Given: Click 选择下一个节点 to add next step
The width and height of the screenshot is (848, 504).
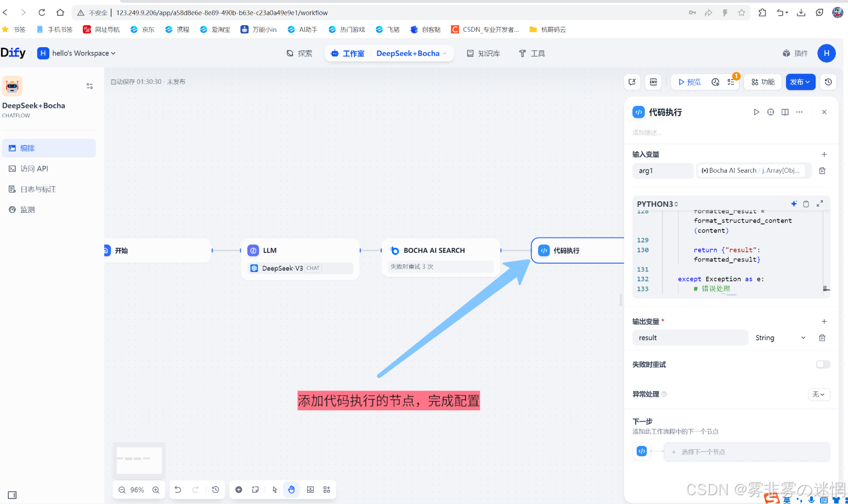Looking at the screenshot, I should coord(747,452).
